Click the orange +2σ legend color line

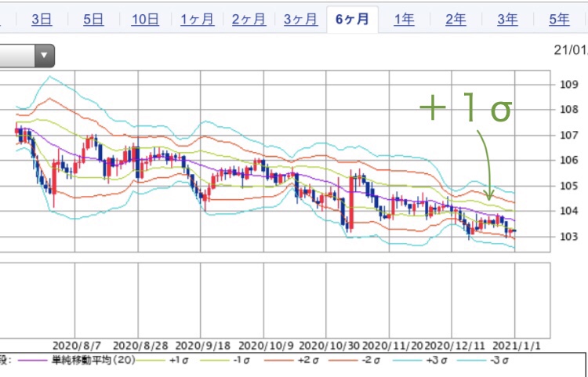click(x=278, y=361)
